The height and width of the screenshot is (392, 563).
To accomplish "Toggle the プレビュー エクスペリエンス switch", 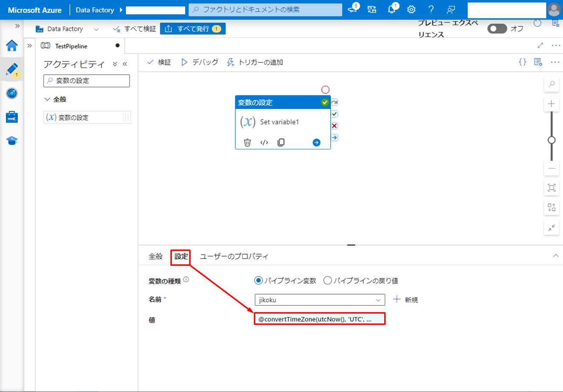I will 497,28.
